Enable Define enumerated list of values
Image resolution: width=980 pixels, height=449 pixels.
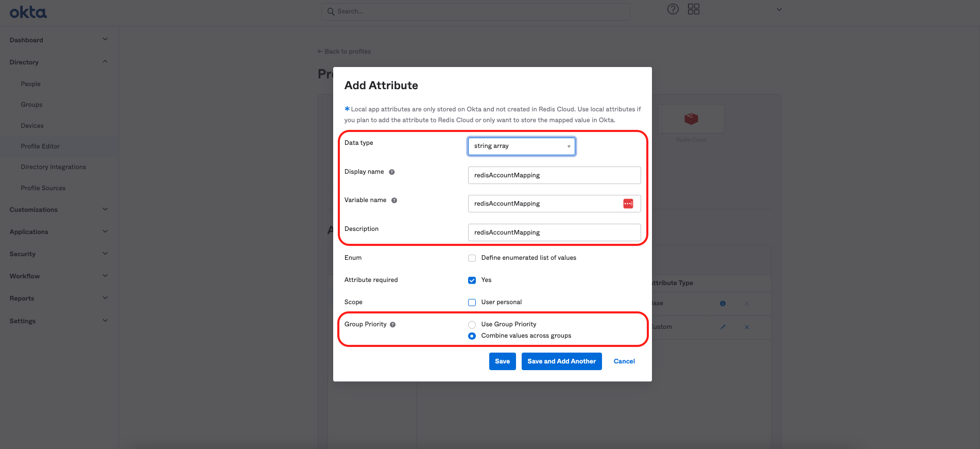click(x=472, y=258)
